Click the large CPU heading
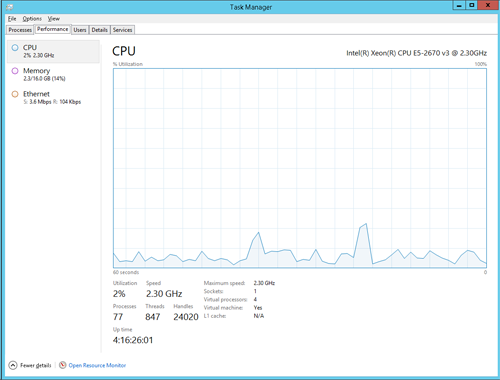This screenshot has height=380, width=500. click(x=124, y=51)
